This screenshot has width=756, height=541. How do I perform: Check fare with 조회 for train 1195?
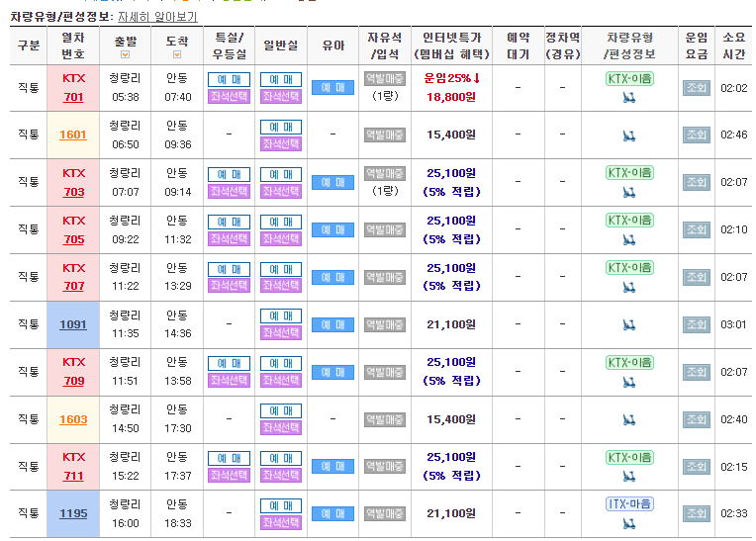tap(697, 513)
